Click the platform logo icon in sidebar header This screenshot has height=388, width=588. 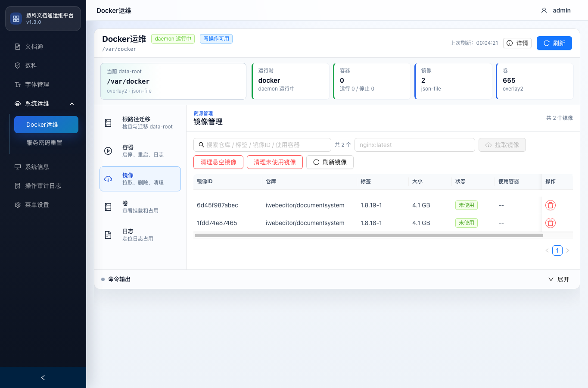16,19
